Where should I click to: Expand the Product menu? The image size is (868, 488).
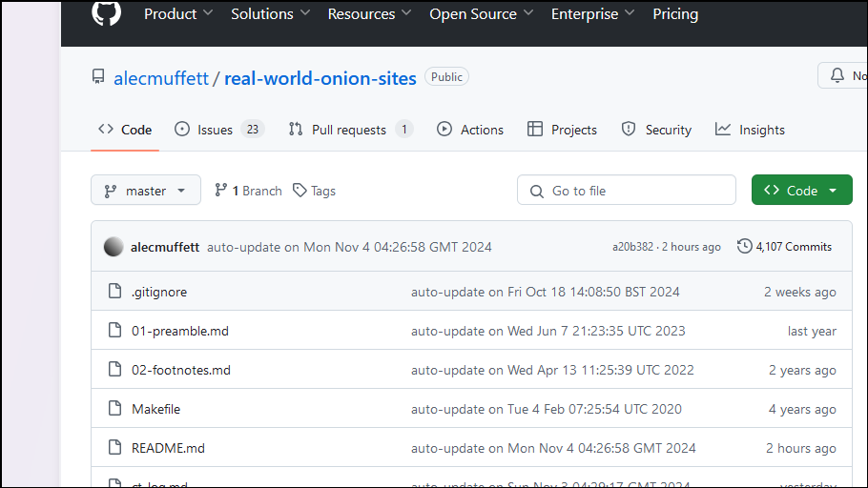178,14
